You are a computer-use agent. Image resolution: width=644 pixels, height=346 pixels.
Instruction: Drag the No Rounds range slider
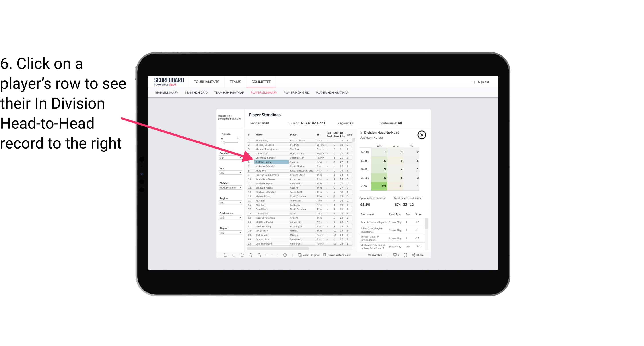(x=224, y=143)
